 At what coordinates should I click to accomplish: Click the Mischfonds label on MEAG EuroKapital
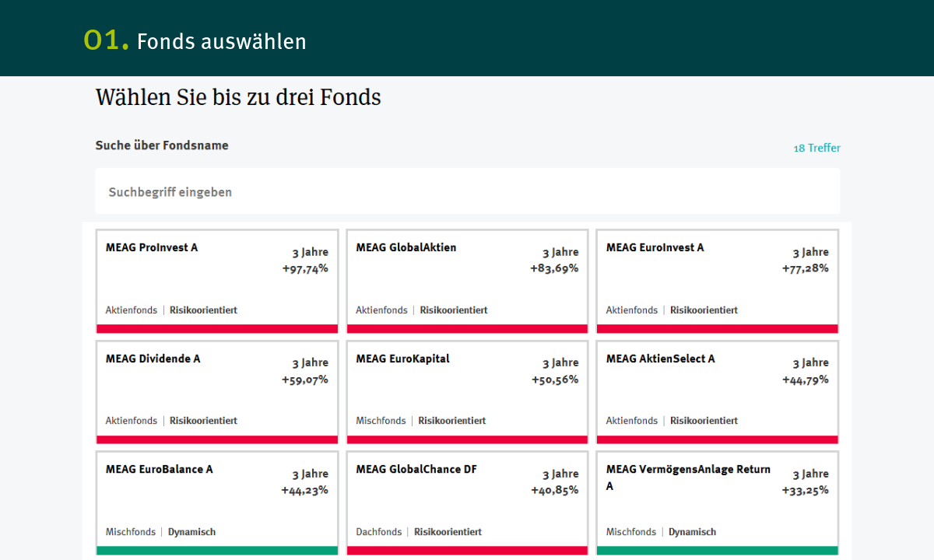tap(381, 421)
